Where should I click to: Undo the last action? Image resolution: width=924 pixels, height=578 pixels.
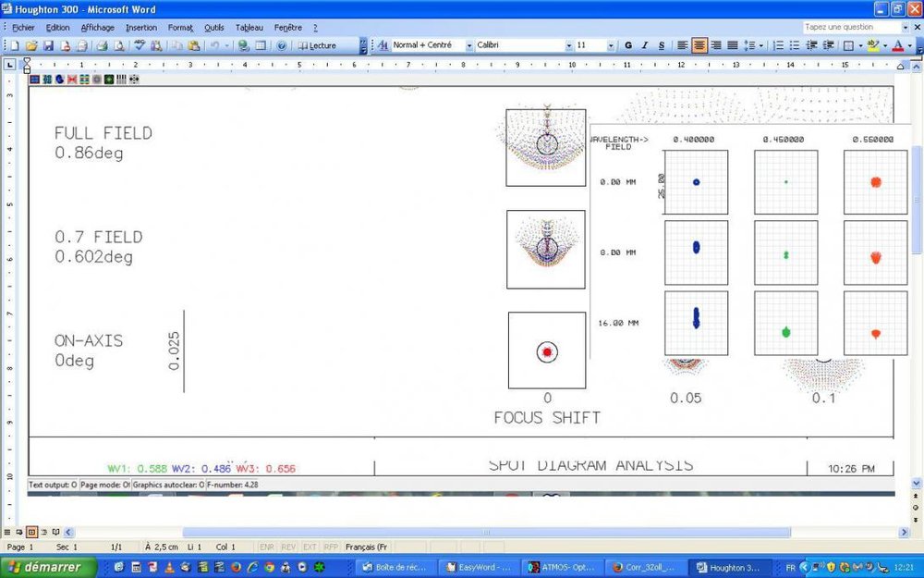pos(214,45)
